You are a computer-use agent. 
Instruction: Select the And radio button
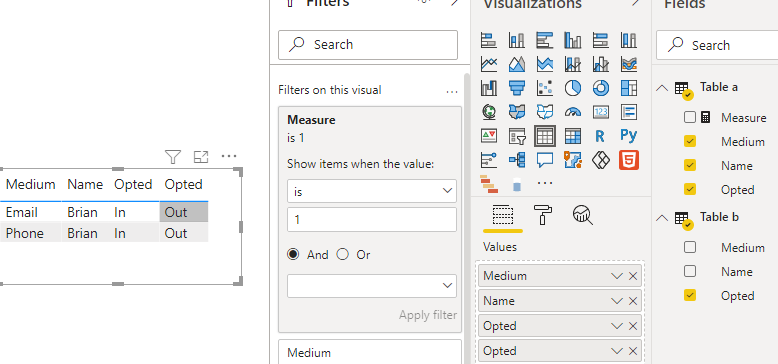(x=293, y=254)
